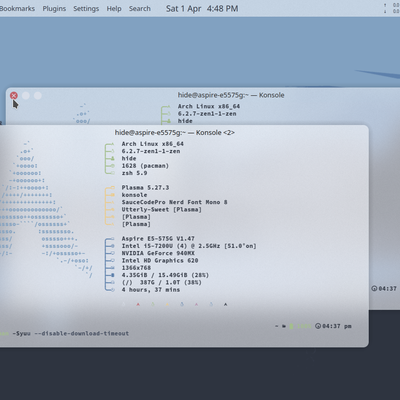The image size is (400, 400).
Task: Click the memory icon beside 4.35GiB / 15.49GiB
Action: (113, 275)
